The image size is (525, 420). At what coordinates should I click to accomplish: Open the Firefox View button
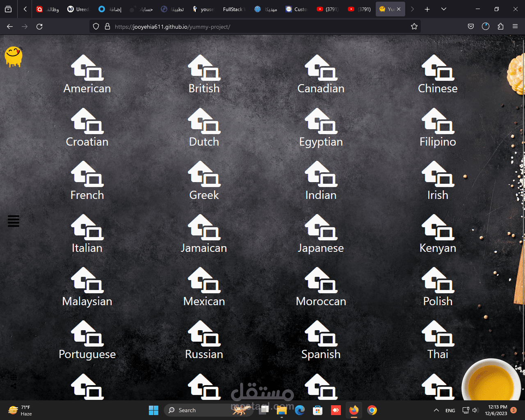(x=8, y=9)
